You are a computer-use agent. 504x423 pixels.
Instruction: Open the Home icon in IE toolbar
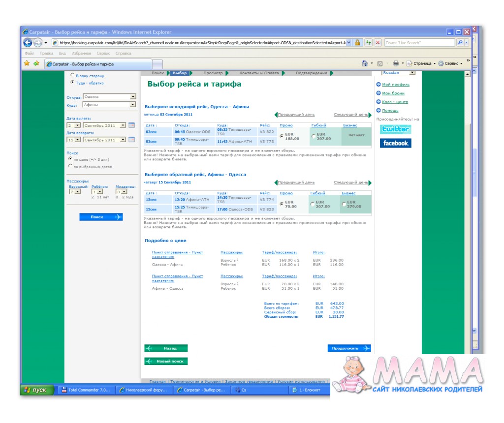365,63
